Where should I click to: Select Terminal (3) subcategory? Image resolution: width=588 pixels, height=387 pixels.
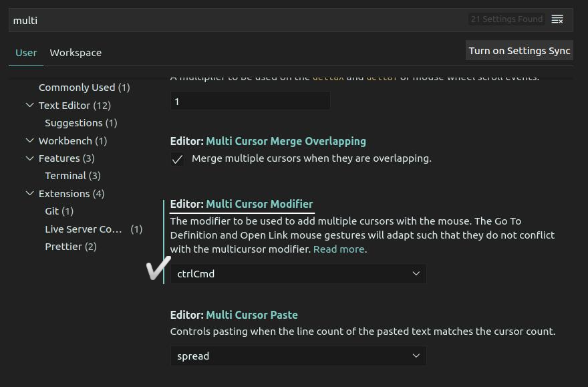tap(73, 176)
